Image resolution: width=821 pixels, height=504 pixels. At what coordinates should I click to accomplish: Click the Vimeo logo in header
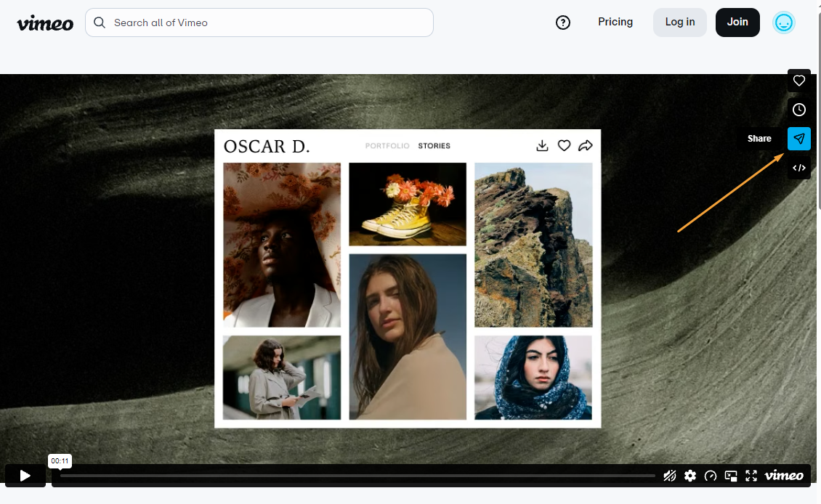tap(45, 23)
